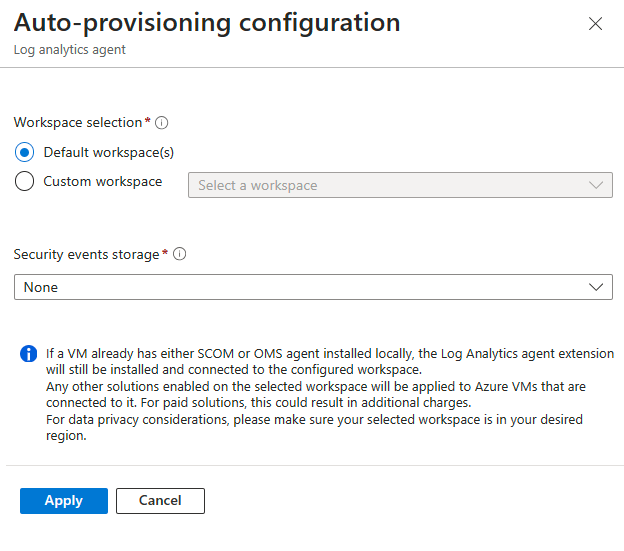Click the chevron in Select a workspace box
The height and width of the screenshot is (551, 624).
[x=596, y=185]
